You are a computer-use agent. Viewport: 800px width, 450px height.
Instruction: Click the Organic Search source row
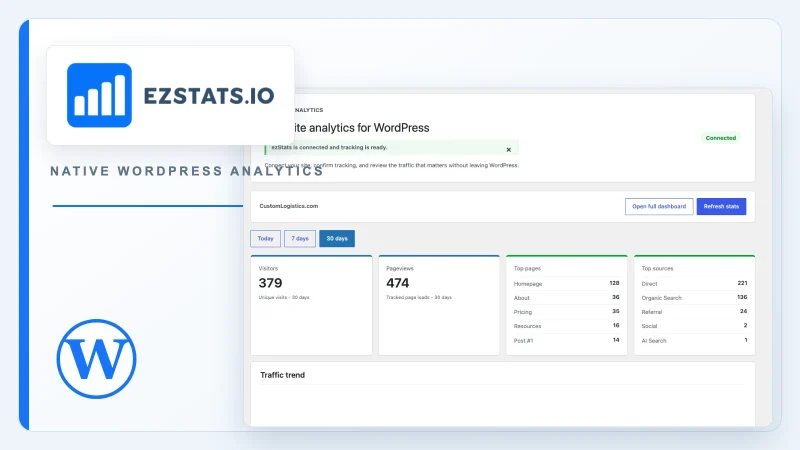tap(694, 297)
